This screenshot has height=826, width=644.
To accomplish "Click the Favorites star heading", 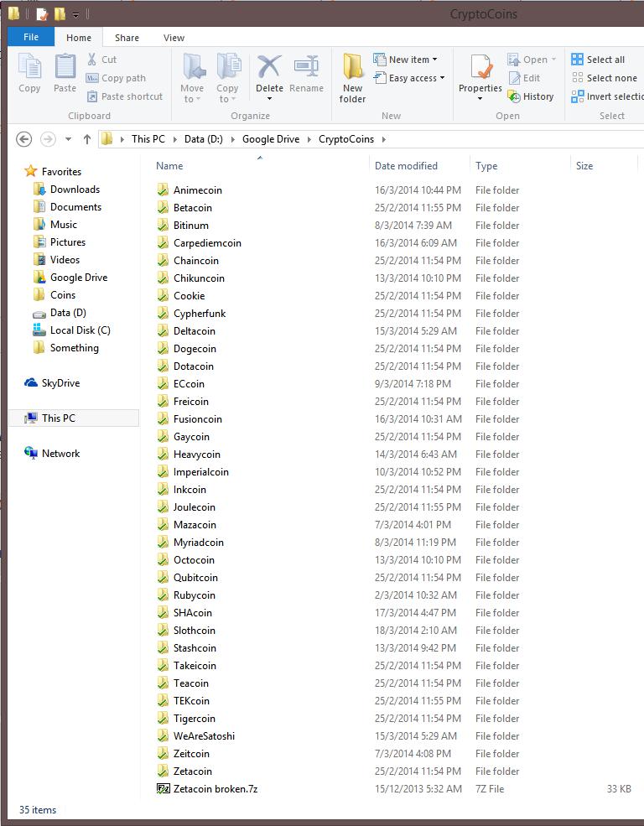I will (53, 171).
